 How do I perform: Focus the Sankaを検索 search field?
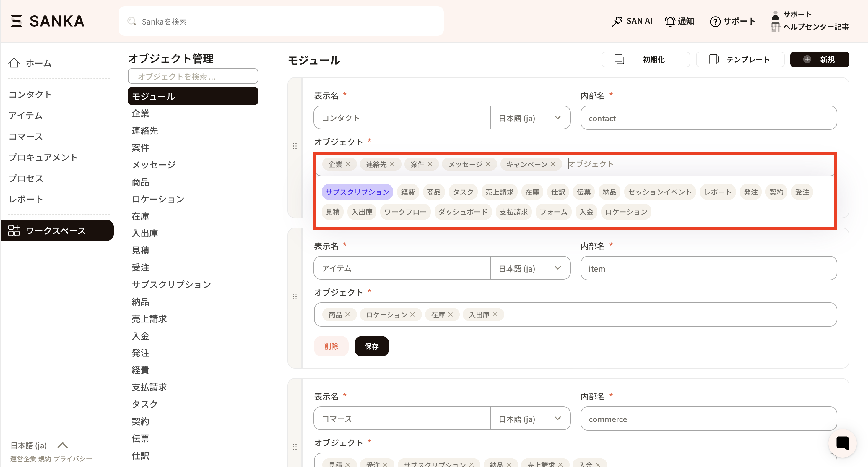[x=281, y=21]
